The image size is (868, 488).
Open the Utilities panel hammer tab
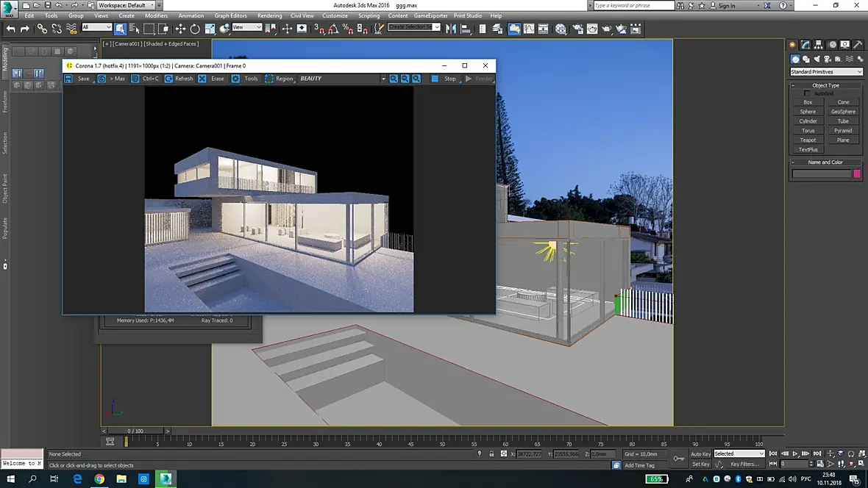(x=858, y=45)
